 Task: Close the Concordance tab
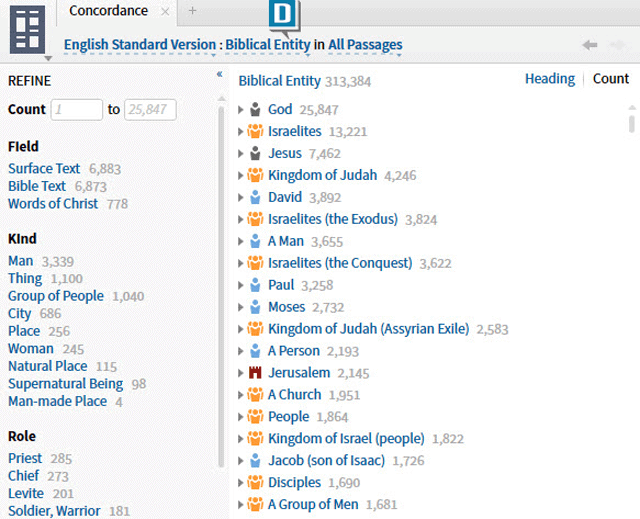tap(165, 12)
